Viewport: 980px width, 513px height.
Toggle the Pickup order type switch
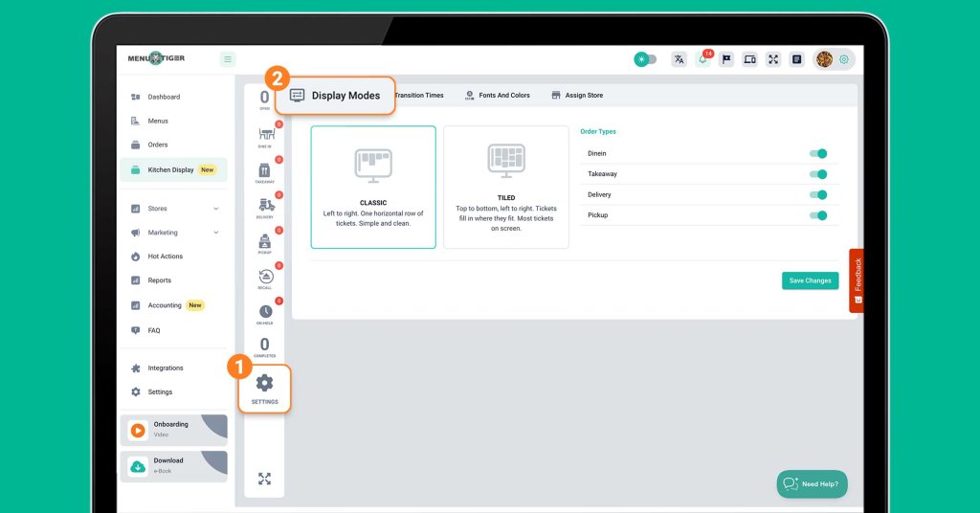tap(817, 215)
